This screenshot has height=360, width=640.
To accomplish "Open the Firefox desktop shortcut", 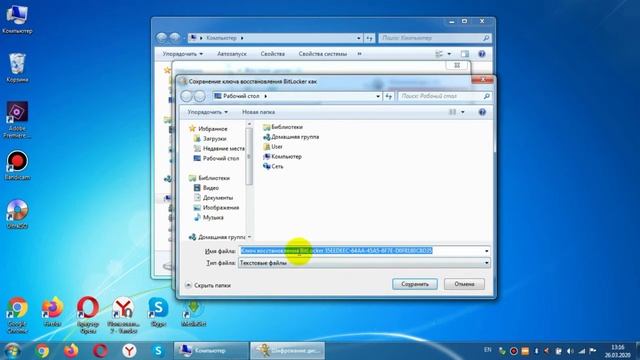I will pyautogui.click(x=52, y=312).
